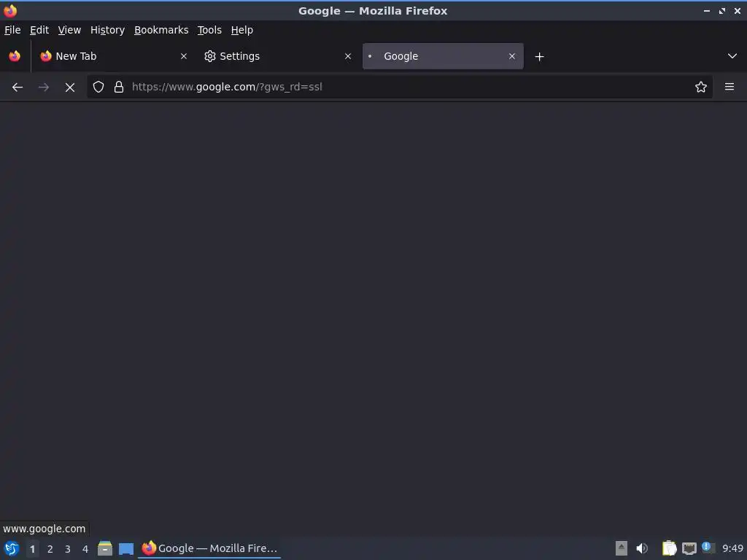Image resolution: width=747 pixels, height=560 pixels.
Task: Bookmark this page with star icon
Action: [x=701, y=87]
